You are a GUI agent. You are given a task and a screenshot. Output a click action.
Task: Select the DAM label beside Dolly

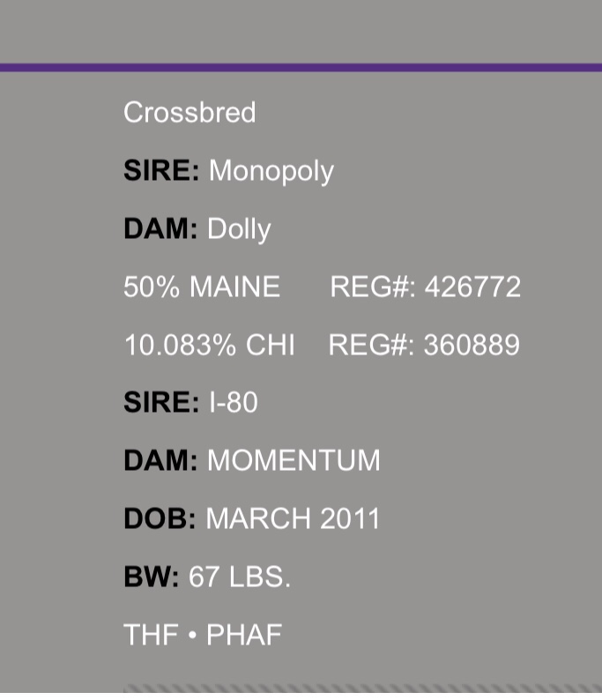pyautogui.click(x=160, y=228)
